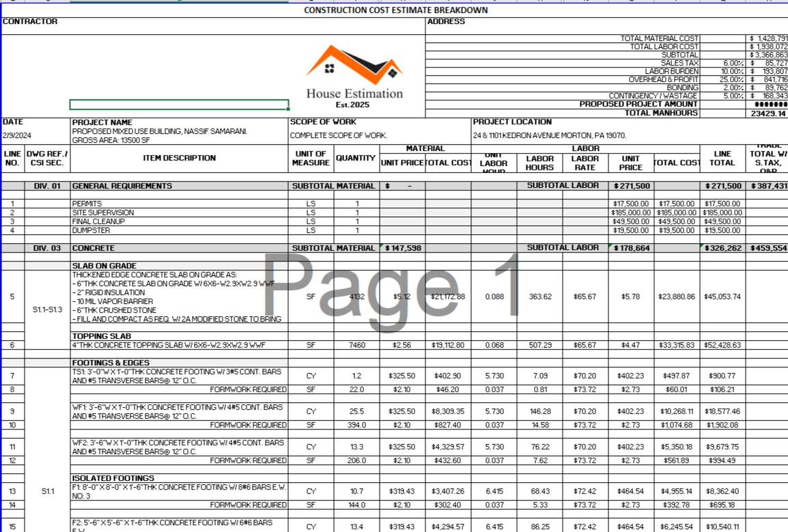
Task: Select the date cell showing 2/9/2024
Action: 17,135
